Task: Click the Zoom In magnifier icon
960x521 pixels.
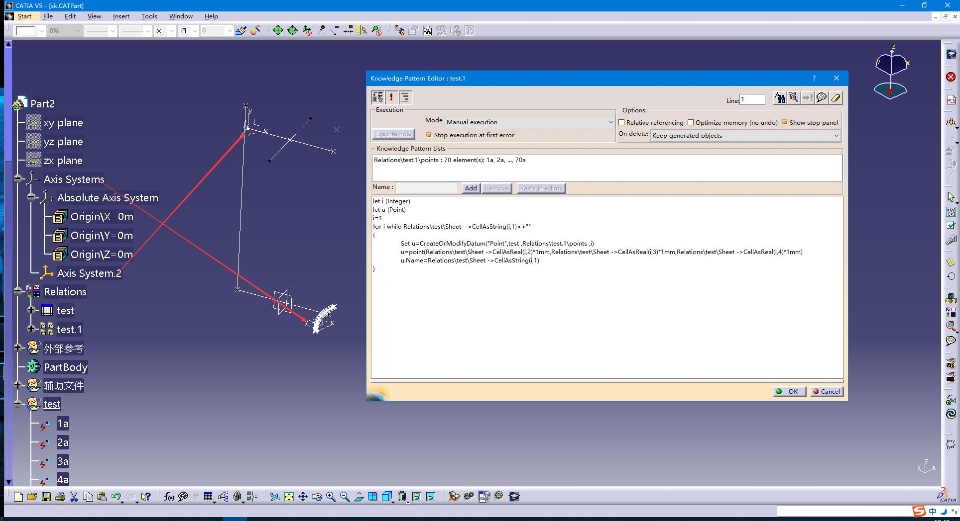Action: click(331, 497)
